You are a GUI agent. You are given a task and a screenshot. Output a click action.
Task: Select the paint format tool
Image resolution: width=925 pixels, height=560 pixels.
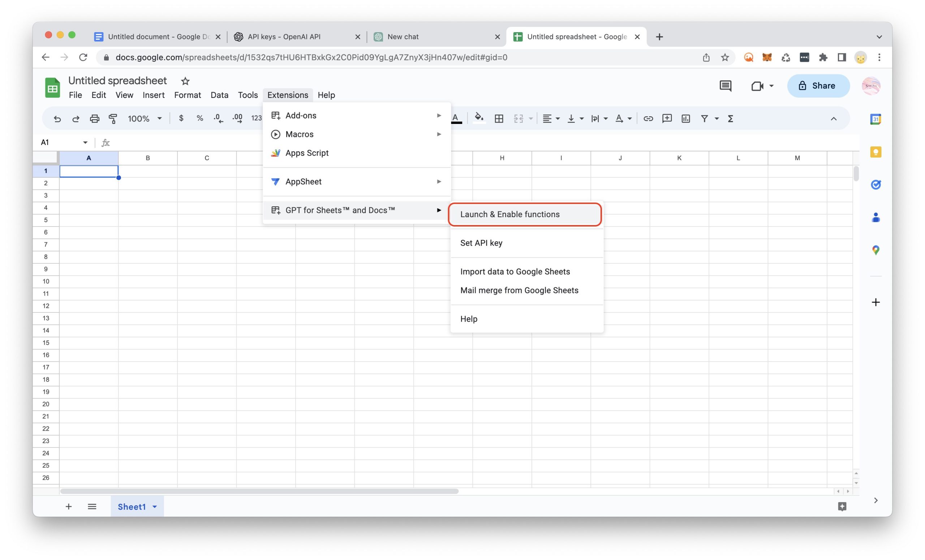point(113,119)
